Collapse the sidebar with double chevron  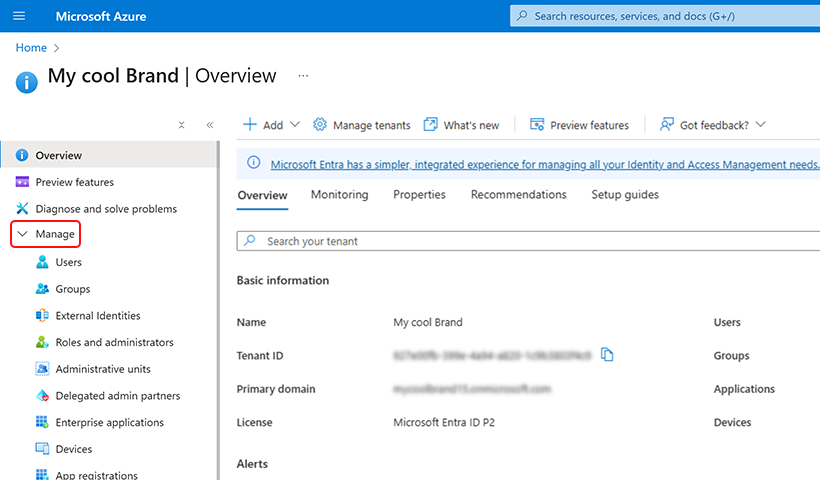[210, 125]
